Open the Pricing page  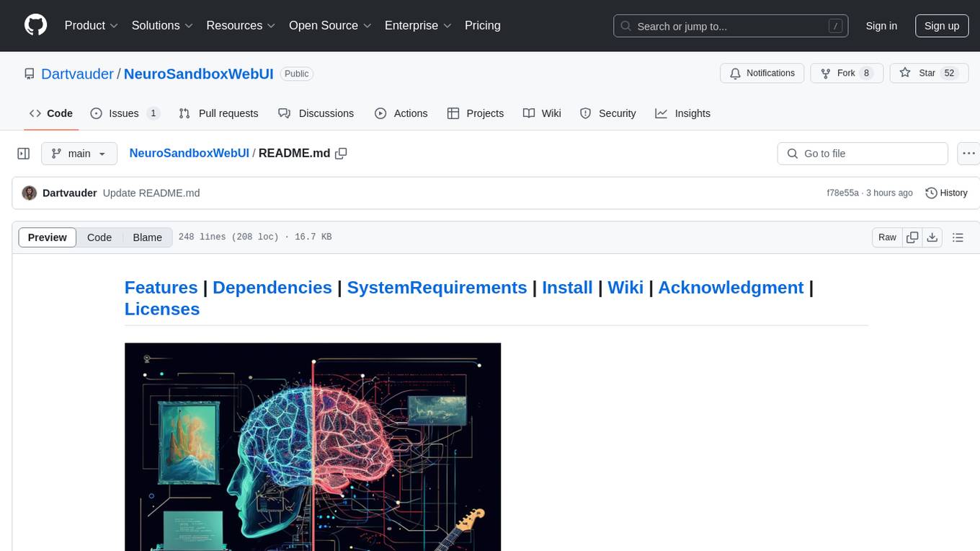(483, 25)
